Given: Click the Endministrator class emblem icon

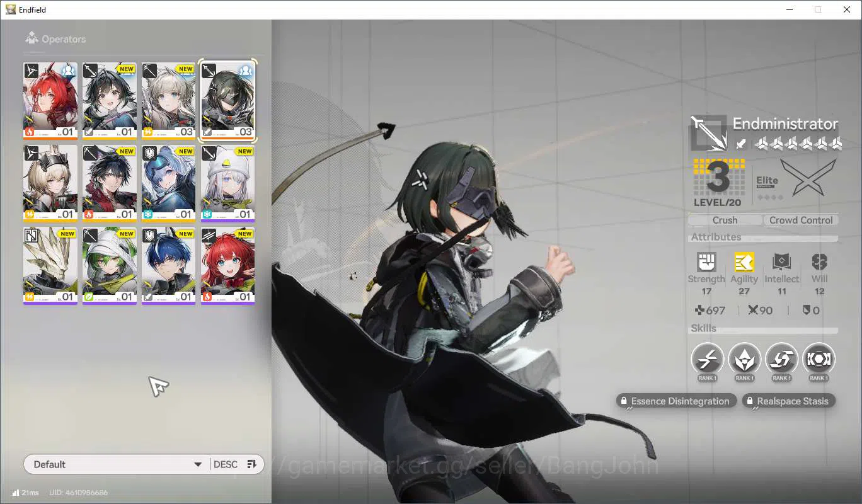Looking at the screenshot, I should 709,133.
